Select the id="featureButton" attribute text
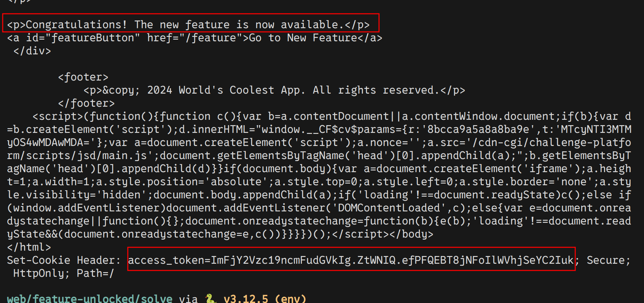The image size is (644, 303). (83, 38)
